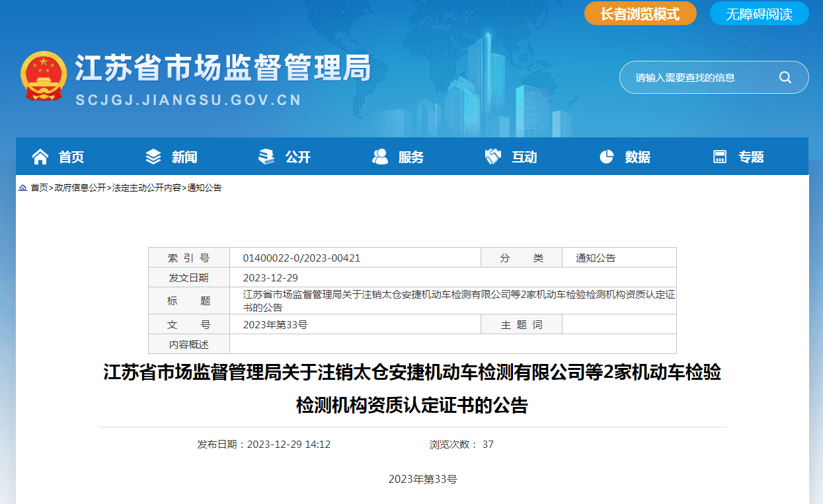The image size is (823, 504).
Task: Click the 主题词 label cell
Action: [522, 324]
